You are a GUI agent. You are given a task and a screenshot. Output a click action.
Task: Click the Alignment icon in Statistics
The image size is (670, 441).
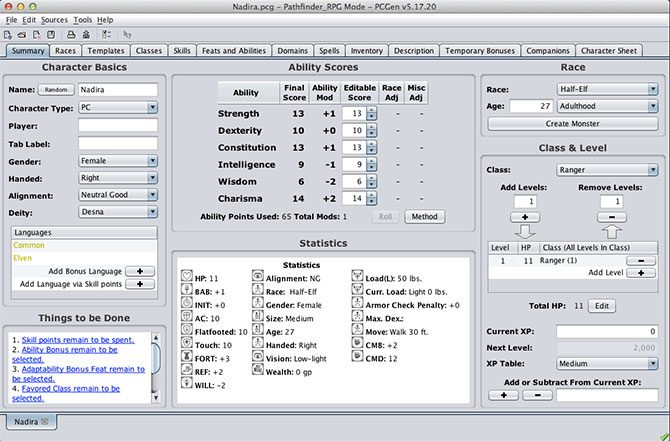(x=258, y=276)
